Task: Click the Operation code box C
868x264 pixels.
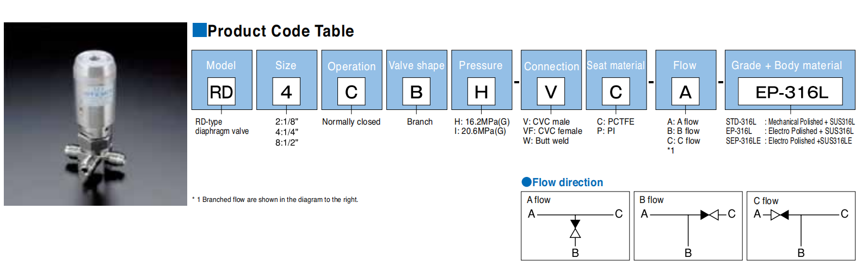Action: tap(351, 91)
